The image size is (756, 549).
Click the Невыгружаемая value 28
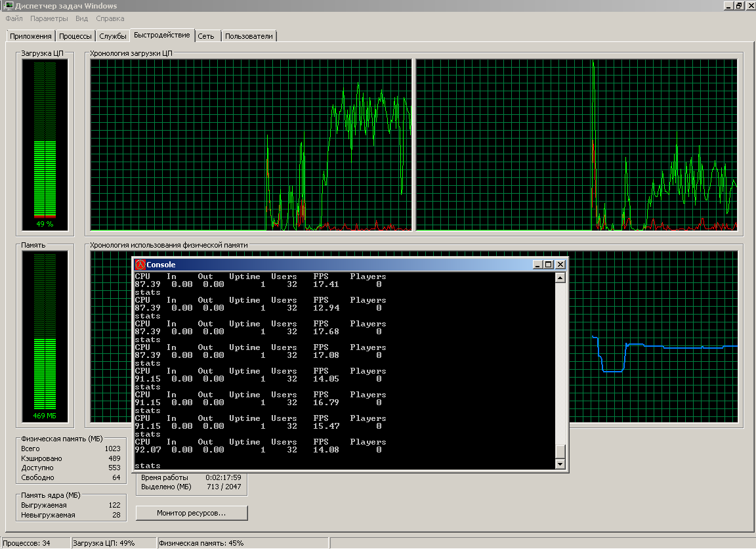[116, 515]
